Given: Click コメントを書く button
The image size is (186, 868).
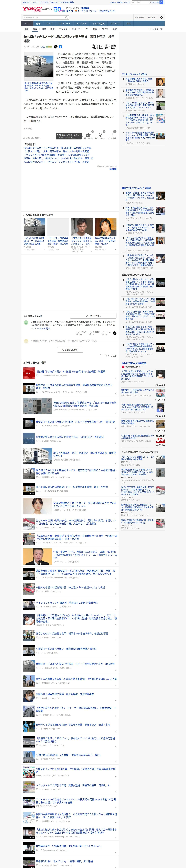Looking at the screenshot, I should coord(93,316).
